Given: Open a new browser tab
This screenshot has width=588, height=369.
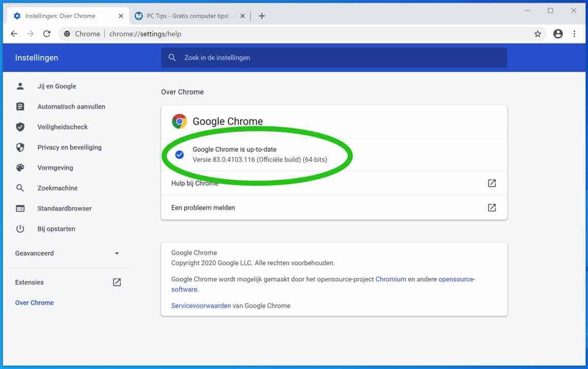Looking at the screenshot, I should coord(262,16).
